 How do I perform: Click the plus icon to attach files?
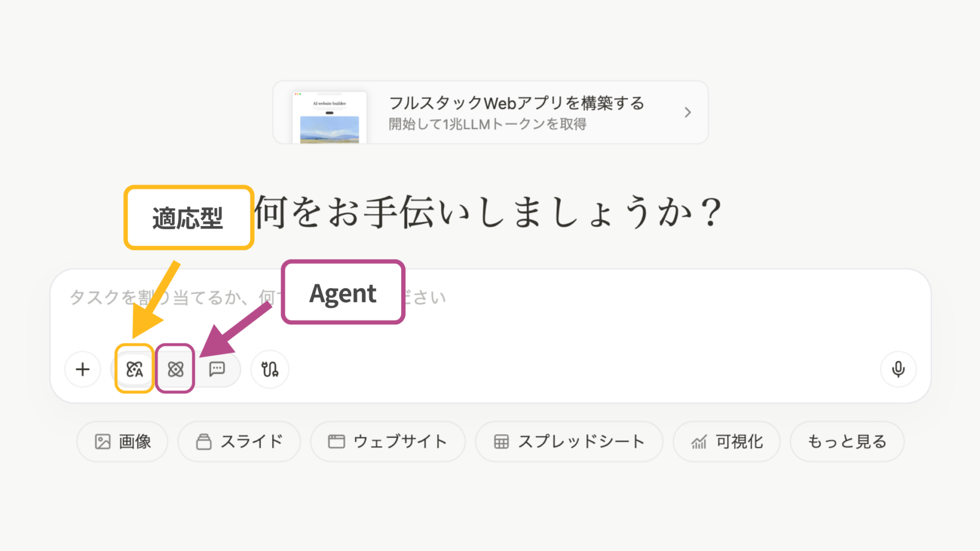point(82,369)
